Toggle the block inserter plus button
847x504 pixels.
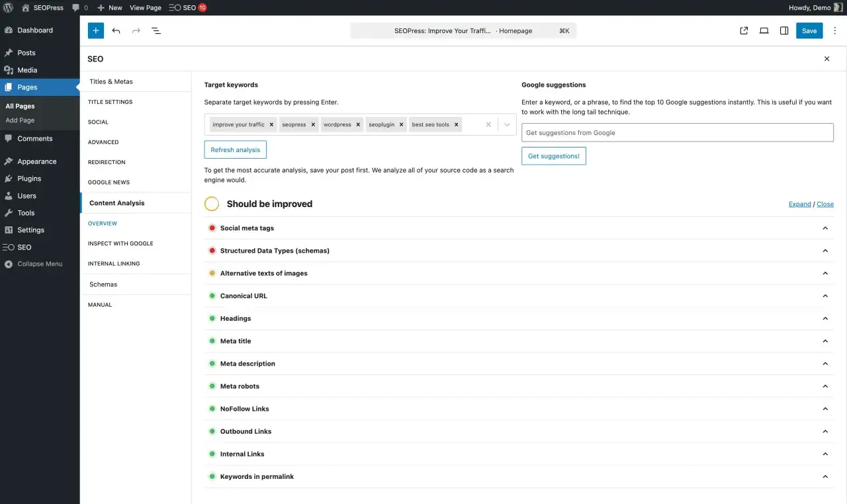[x=96, y=30]
